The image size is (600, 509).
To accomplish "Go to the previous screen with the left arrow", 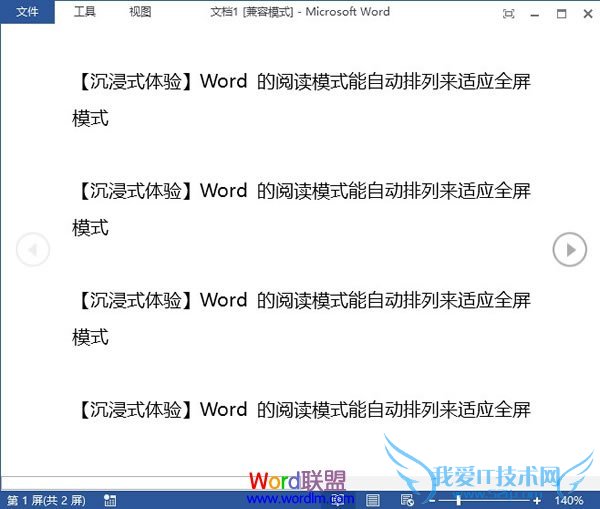I will 33,250.
